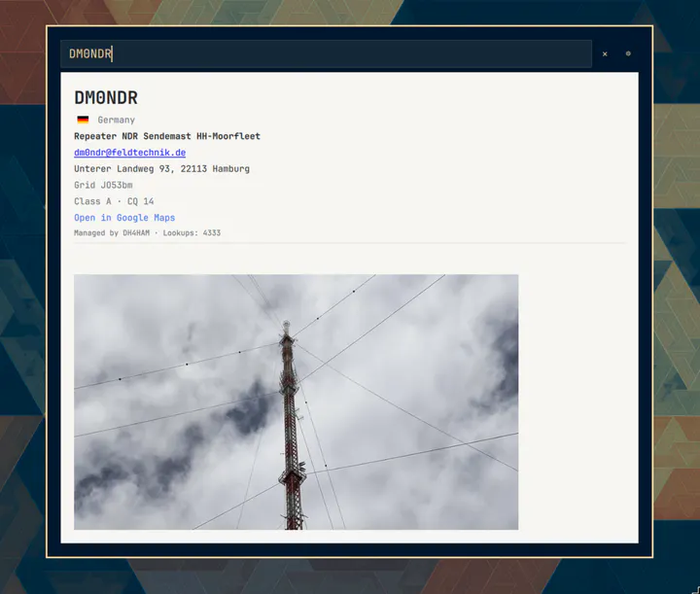Viewport: 700px width, 594px height.
Task: Click the 'Class A · CQ 14' line
Action: point(114,201)
